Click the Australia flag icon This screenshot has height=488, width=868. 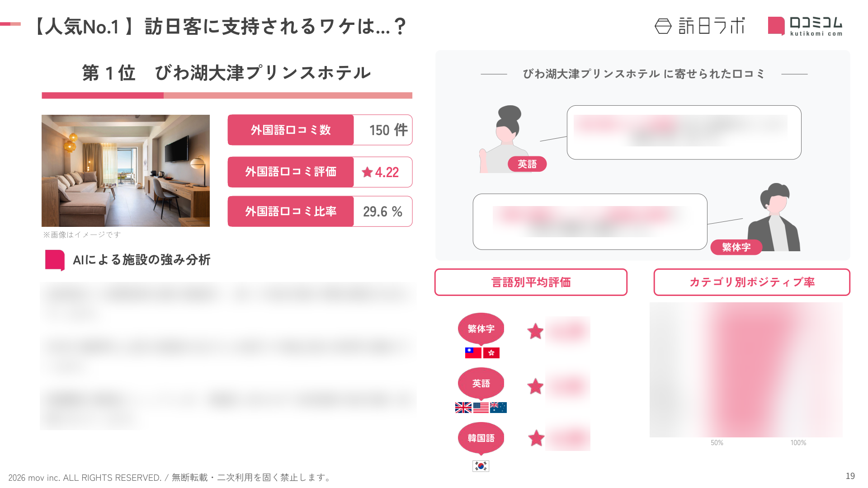coord(499,408)
